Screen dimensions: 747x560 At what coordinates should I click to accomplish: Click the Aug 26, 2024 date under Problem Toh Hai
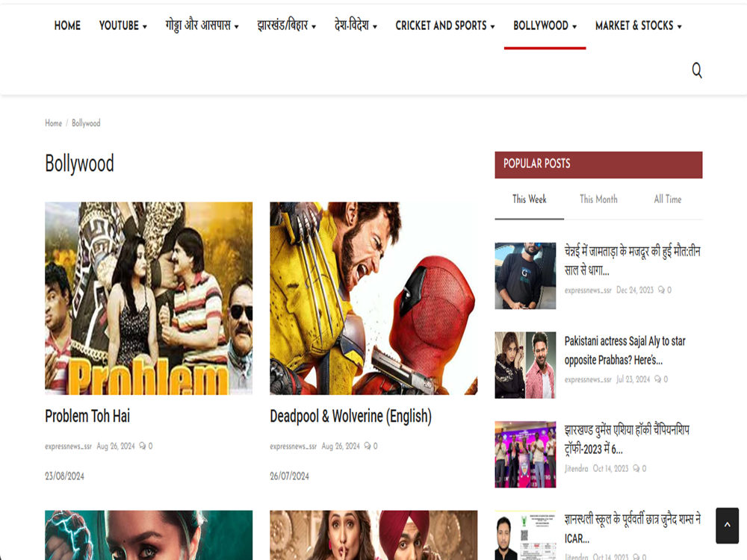pos(116,447)
